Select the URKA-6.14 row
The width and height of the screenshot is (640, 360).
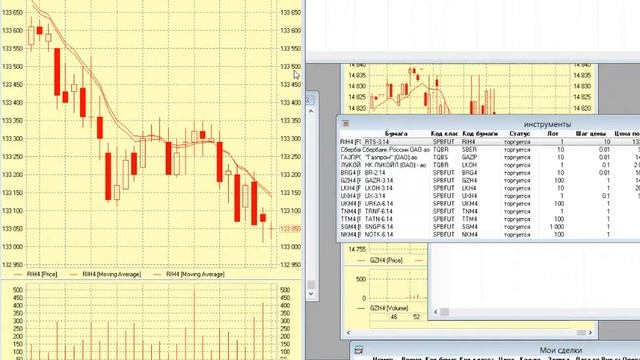tap(490, 204)
